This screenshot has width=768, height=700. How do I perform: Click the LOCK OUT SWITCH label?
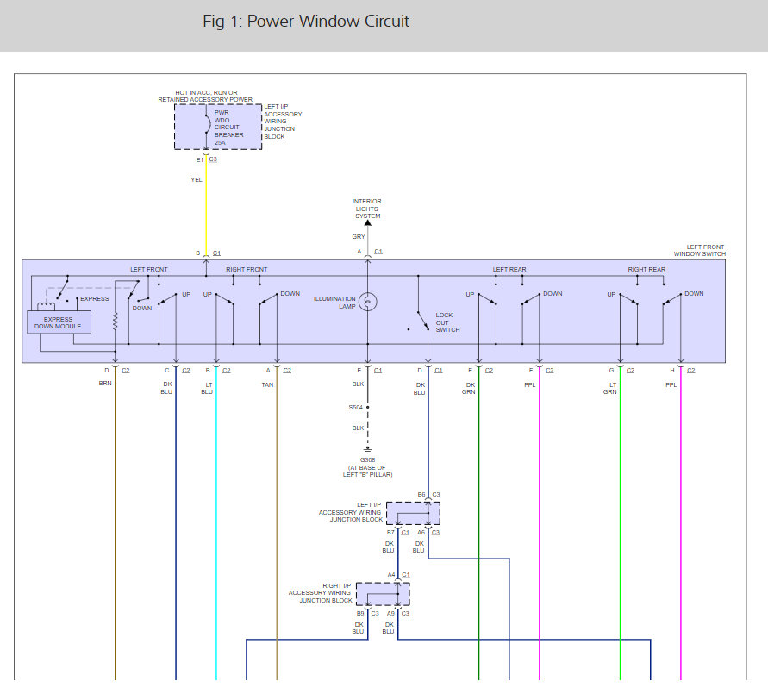(447, 322)
